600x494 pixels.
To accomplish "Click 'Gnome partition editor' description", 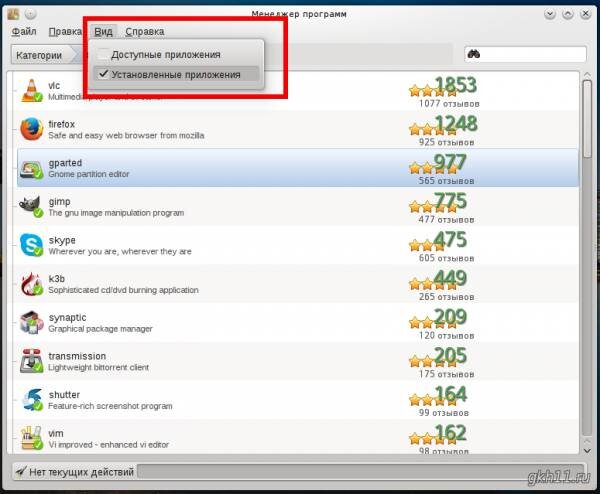I will [88, 174].
